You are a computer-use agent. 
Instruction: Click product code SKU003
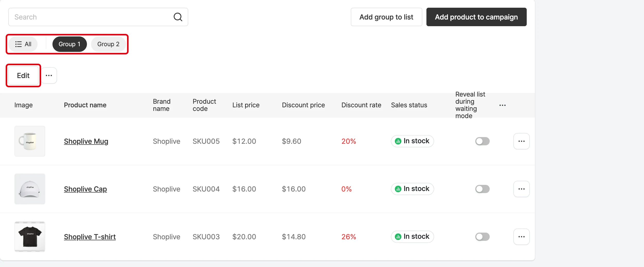206,237
